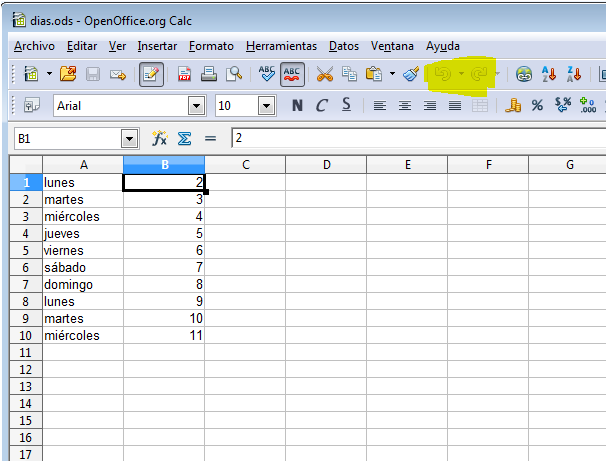
Task: Toggle Bold formatting (N)
Action: (x=297, y=106)
